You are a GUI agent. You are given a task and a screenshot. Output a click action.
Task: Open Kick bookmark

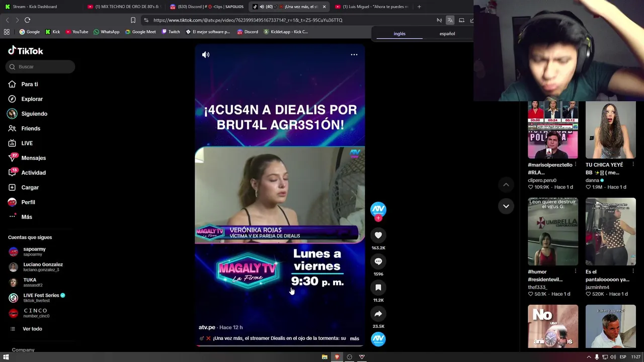coord(52,32)
